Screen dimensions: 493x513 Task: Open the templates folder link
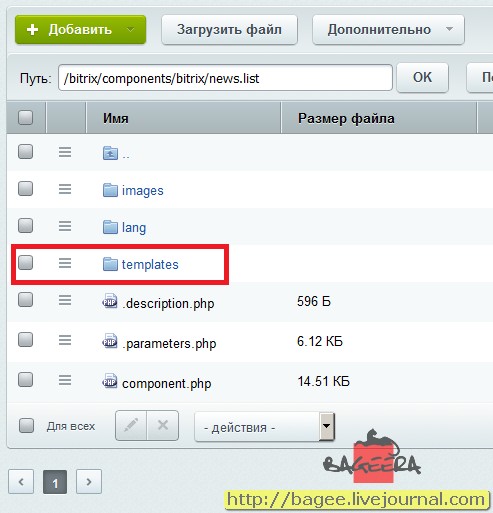[150, 264]
